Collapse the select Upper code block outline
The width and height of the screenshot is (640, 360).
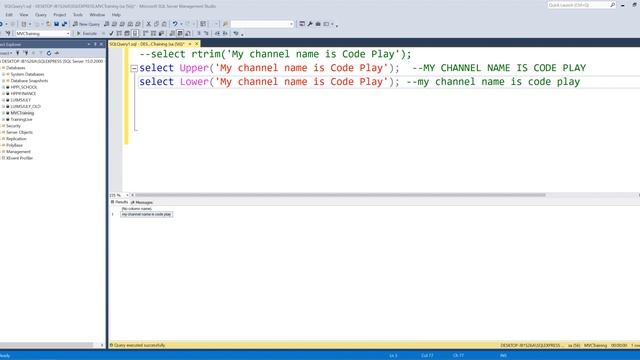coord(134,69)
